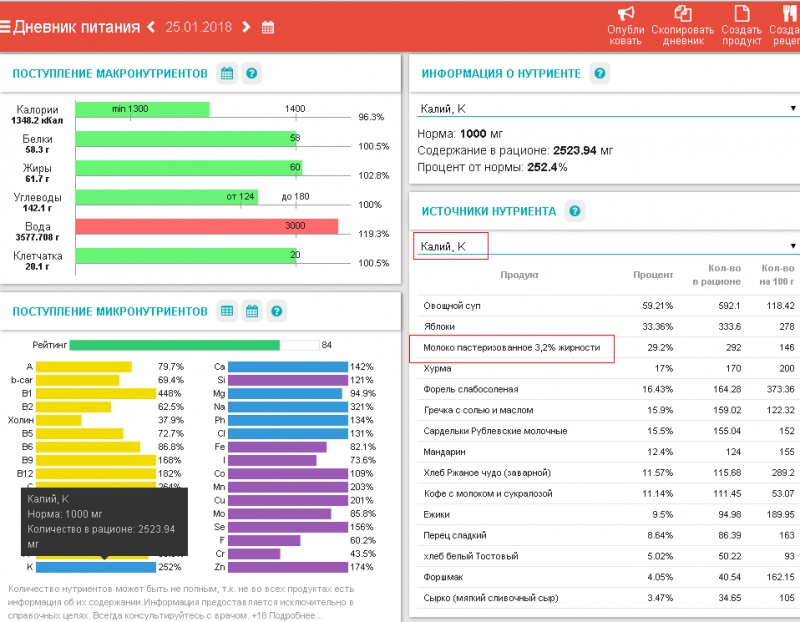Screen dimensions: 800x622
Task: Click Создать продукт icon
Action: point(741,14)
